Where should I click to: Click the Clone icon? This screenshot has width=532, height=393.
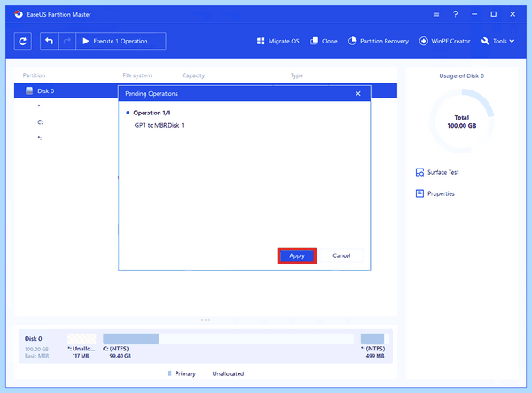pyautogui.click(x=314, y=41)
